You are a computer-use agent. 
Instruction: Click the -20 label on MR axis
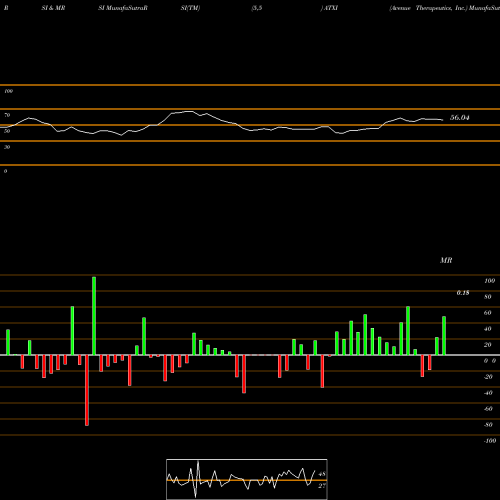[488, 377]
